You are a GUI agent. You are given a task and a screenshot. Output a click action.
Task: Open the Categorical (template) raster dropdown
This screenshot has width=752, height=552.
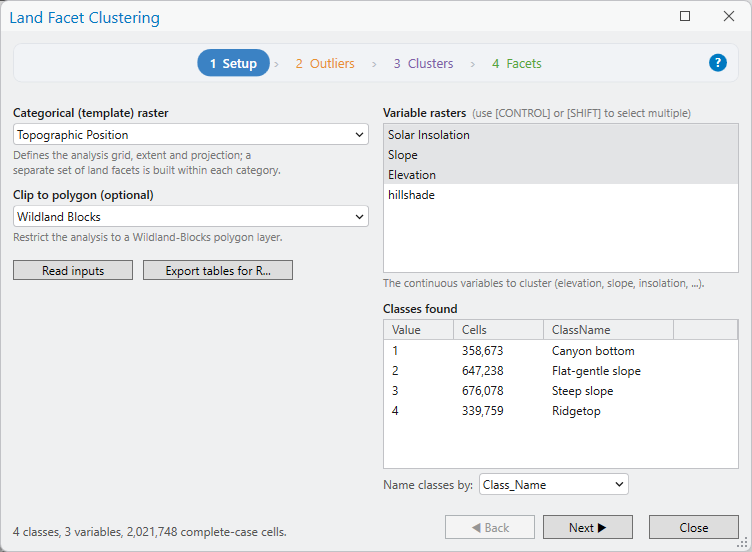[x=191, y=135]
